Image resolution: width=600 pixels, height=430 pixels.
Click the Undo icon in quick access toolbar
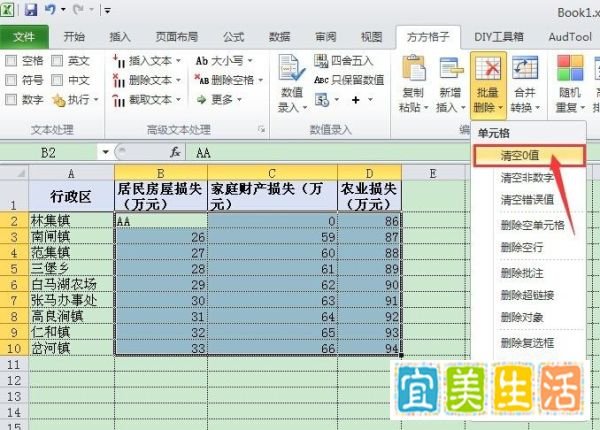click(x=50, y=9)
